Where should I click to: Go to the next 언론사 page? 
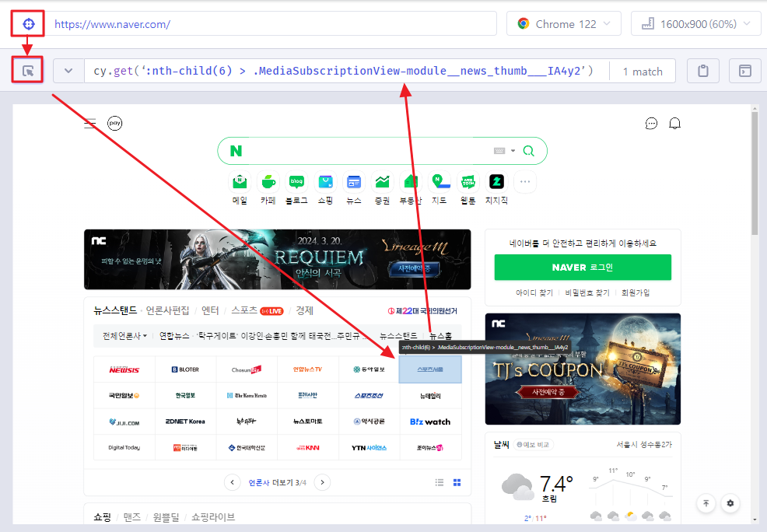[x=322, y=482]
